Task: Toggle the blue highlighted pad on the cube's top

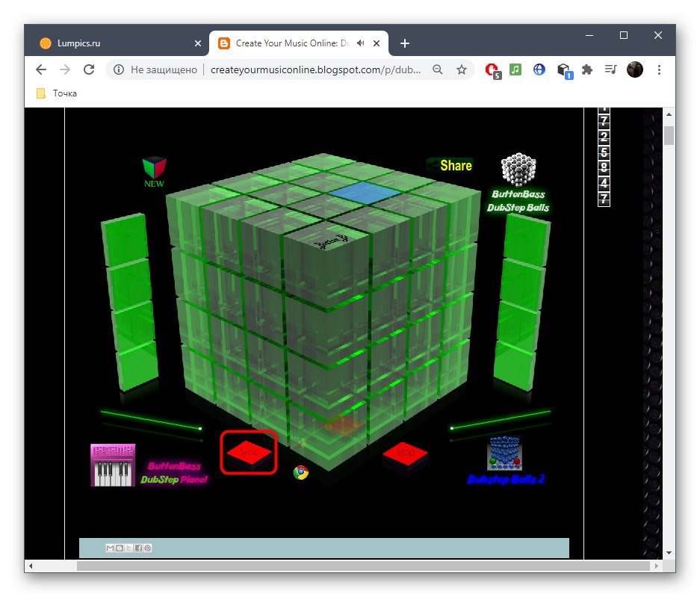Action: click(x=365, y=192)
